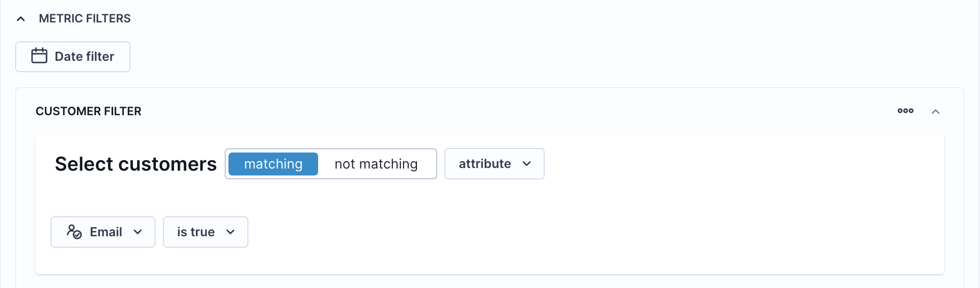Click the down arrow next to is true
The width and height of the screenshot is (980, 288).
231,232
